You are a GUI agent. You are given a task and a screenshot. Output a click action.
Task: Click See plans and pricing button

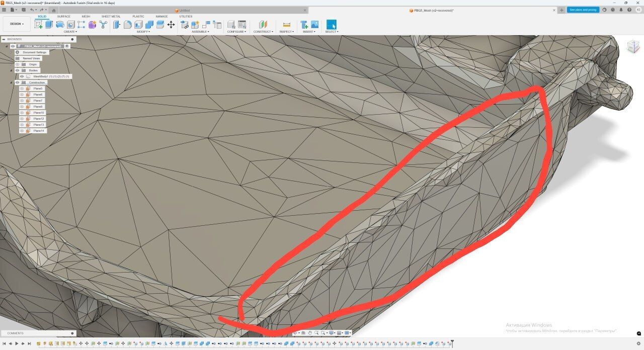tap(583, 10)
